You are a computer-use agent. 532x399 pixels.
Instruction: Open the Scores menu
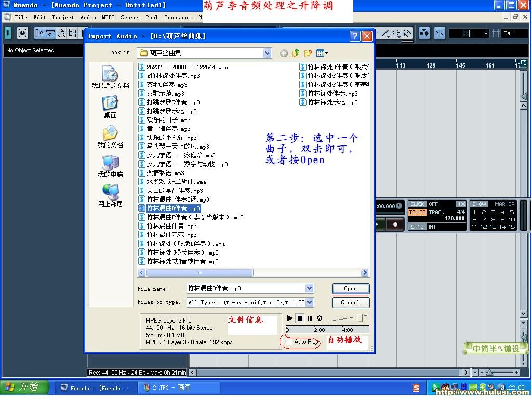pyautogui.click(x=130, y=17)
